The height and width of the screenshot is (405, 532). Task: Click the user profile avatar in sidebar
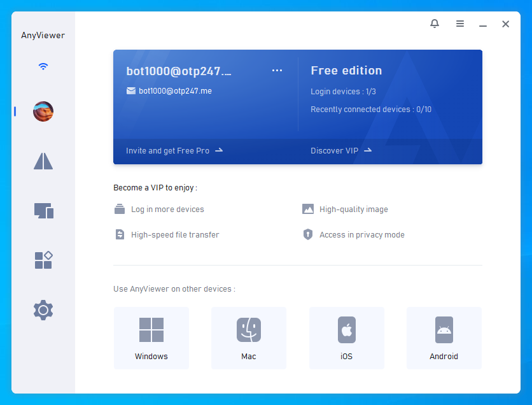pyautogui.click(x=43, y=112)
